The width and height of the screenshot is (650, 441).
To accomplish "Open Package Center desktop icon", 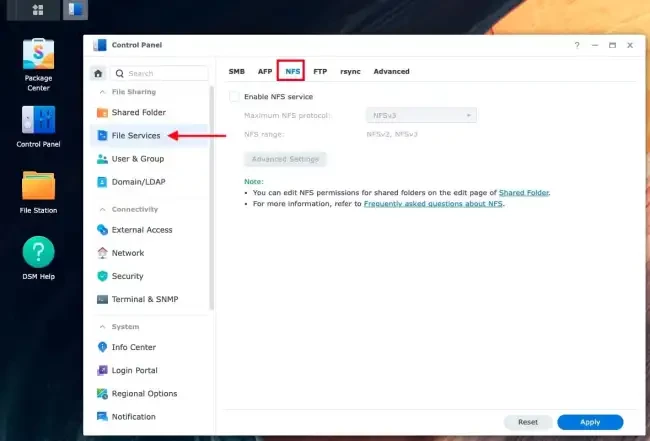I will (38, 64).
